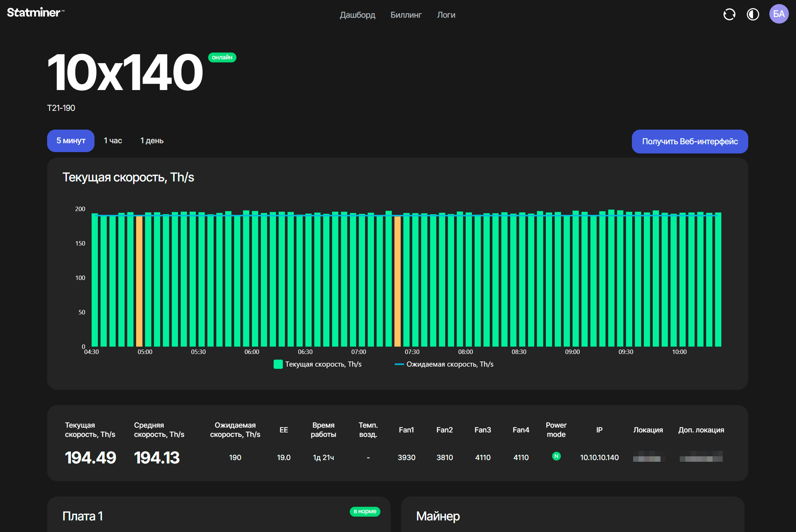Select the 5 минут interval tab

click(71, 141)
